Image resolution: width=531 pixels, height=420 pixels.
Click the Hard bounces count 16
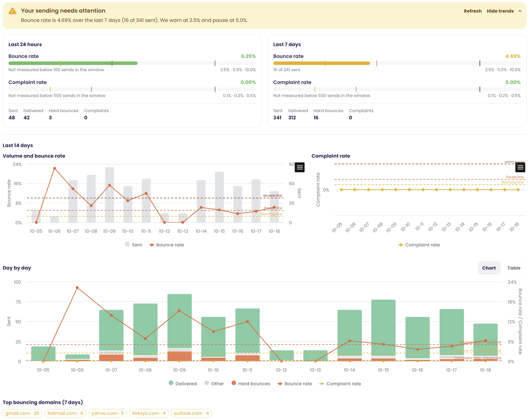(316, 118)
